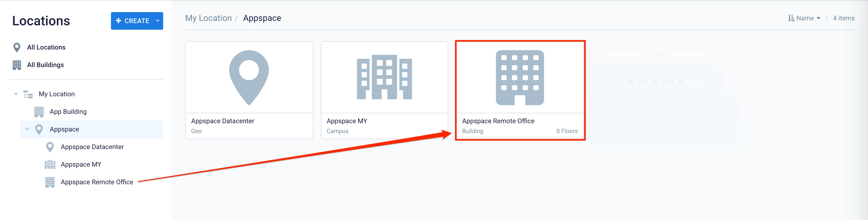Screen dimensions: 868x220
Task: Collapse the My Location tree node
Action: click(16, 94)
